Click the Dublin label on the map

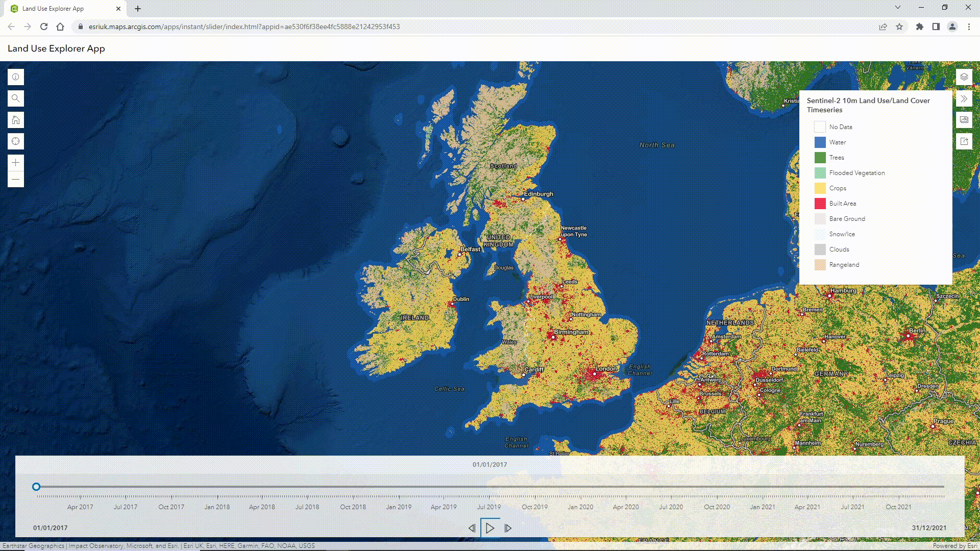(x=461, y=299)
